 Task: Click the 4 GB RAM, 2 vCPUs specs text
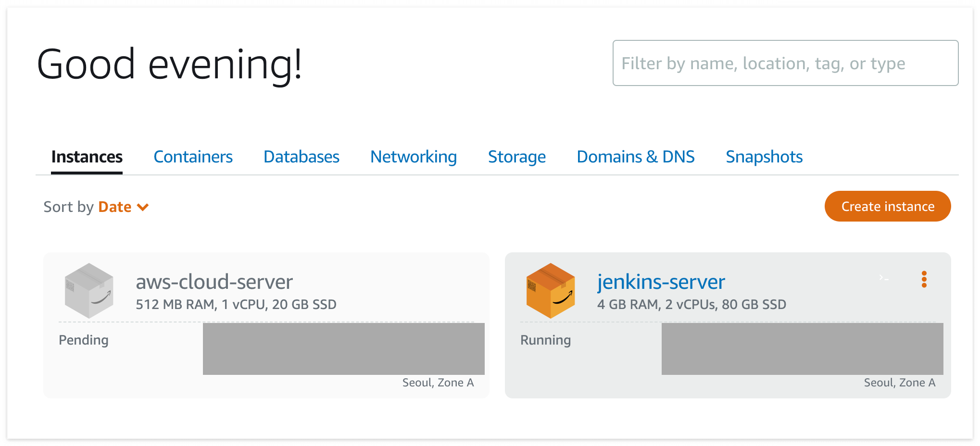(691, 305)
